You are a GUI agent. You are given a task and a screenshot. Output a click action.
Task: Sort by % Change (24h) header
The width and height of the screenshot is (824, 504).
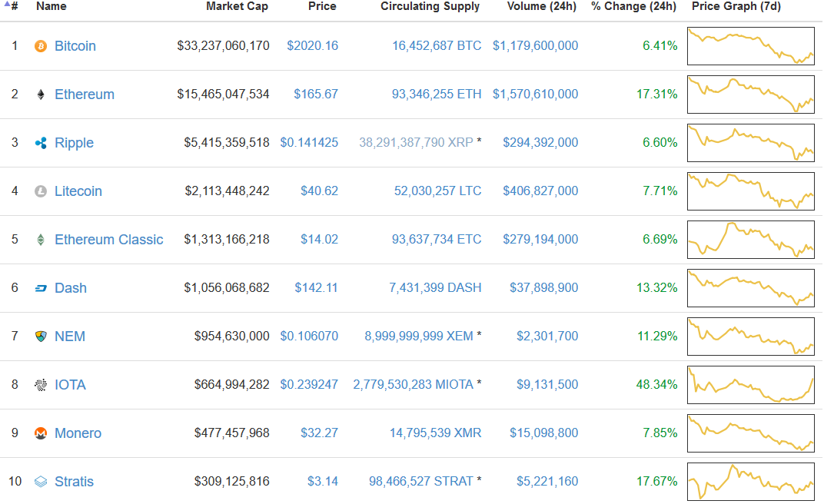[633, 6]
